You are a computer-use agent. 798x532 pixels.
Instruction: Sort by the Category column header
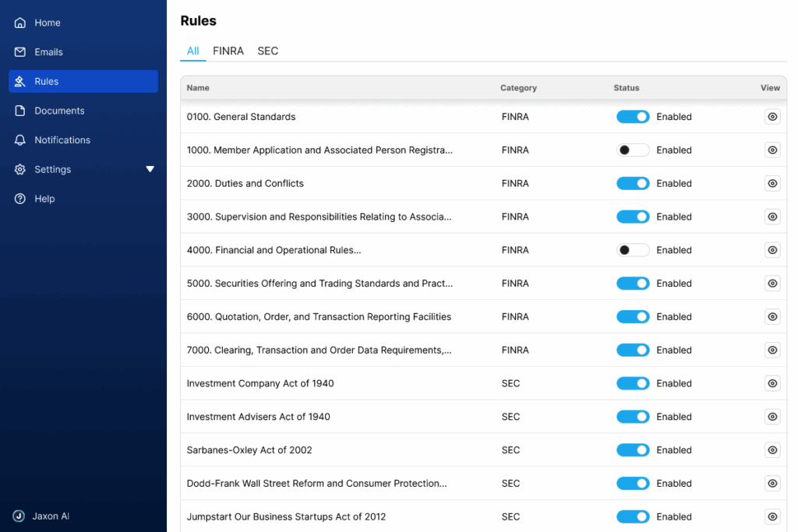tap(518, 88)
